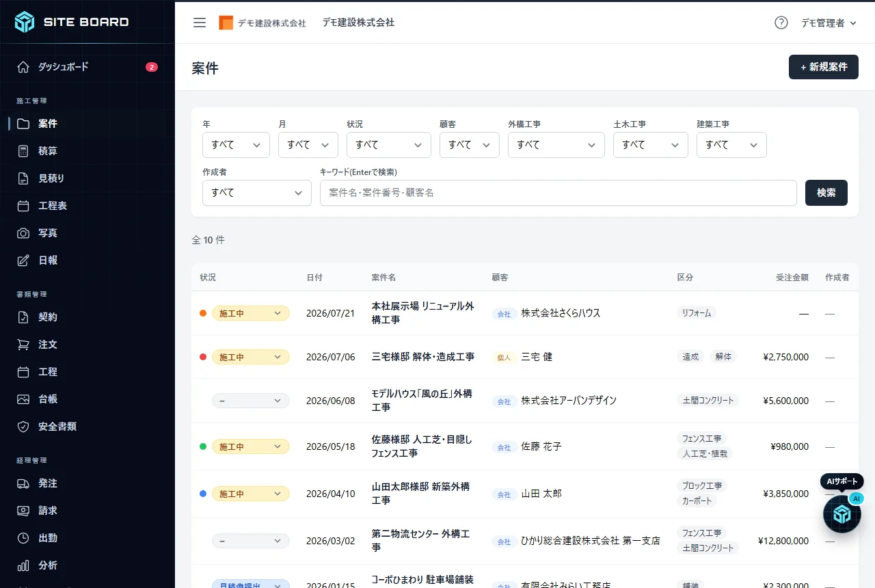The image size is (875, 588).
Task: Click the ＋新規案件 button
Action: tap(824, 67)
